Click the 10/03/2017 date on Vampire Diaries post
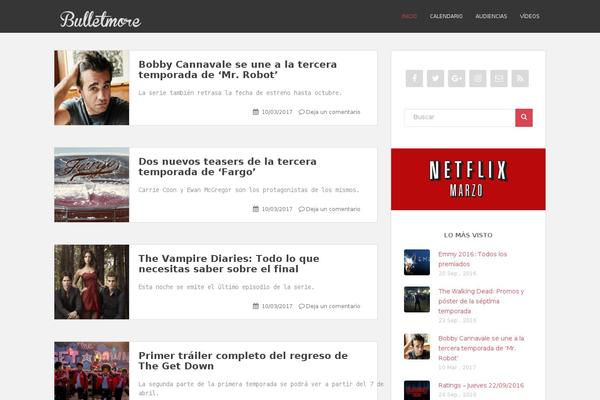The height and width of the screenshot is (400, 600). 277,306
